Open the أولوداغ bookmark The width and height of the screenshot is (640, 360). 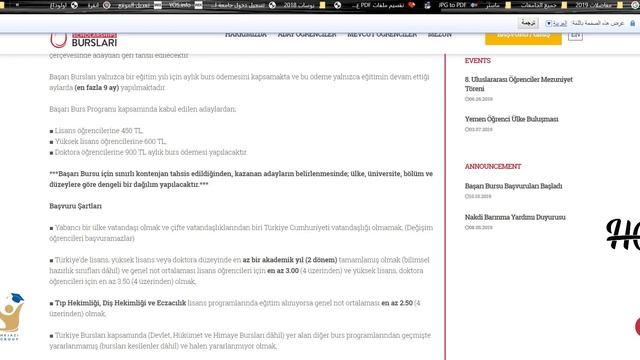tap(63, 5)
